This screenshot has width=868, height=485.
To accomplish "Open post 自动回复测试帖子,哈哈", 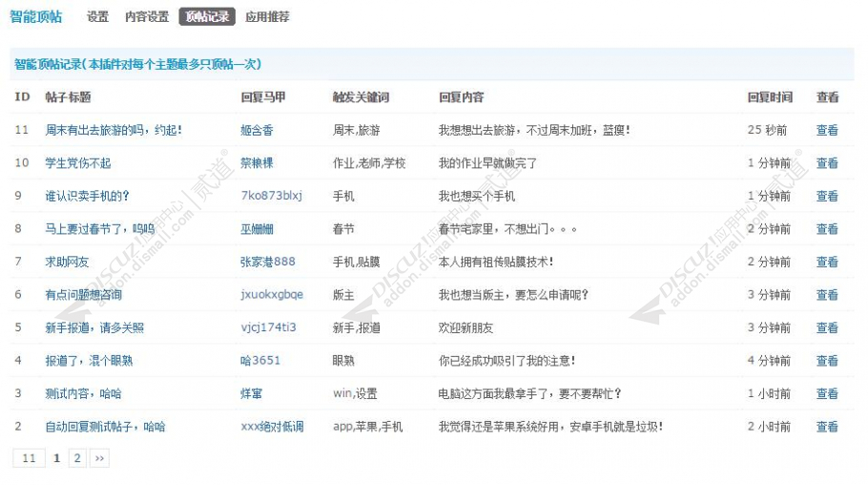I will 105,427.
